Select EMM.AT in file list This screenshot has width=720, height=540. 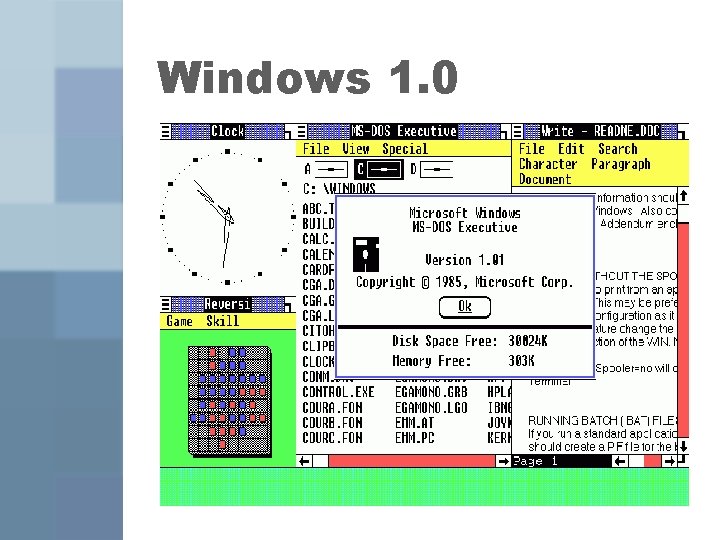pyautogui.click(x=414, y=423)
